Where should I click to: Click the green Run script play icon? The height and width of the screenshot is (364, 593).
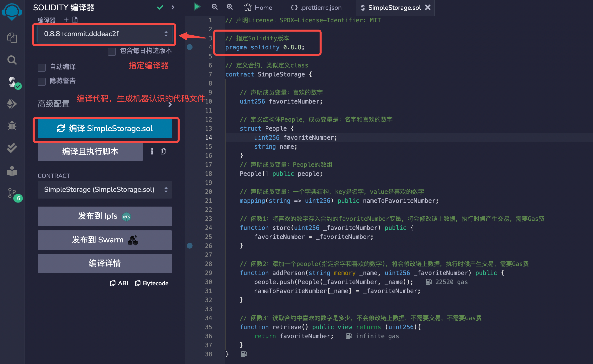[x=197, y=7]
